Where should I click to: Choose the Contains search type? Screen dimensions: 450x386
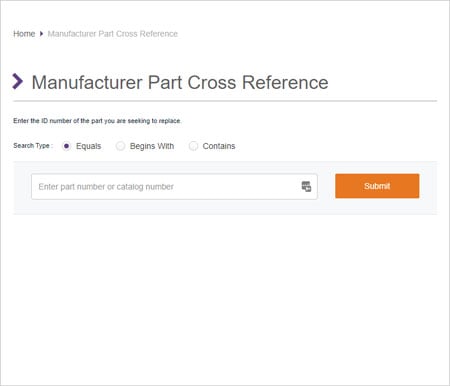pyautogui.click(x=193, y=146)
